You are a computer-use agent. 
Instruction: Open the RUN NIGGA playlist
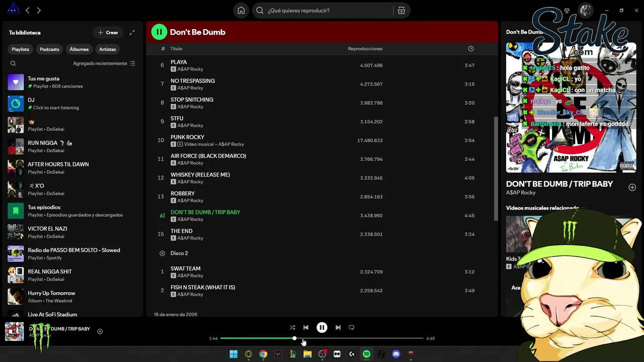pyautogui.click(x=72, y=146)
